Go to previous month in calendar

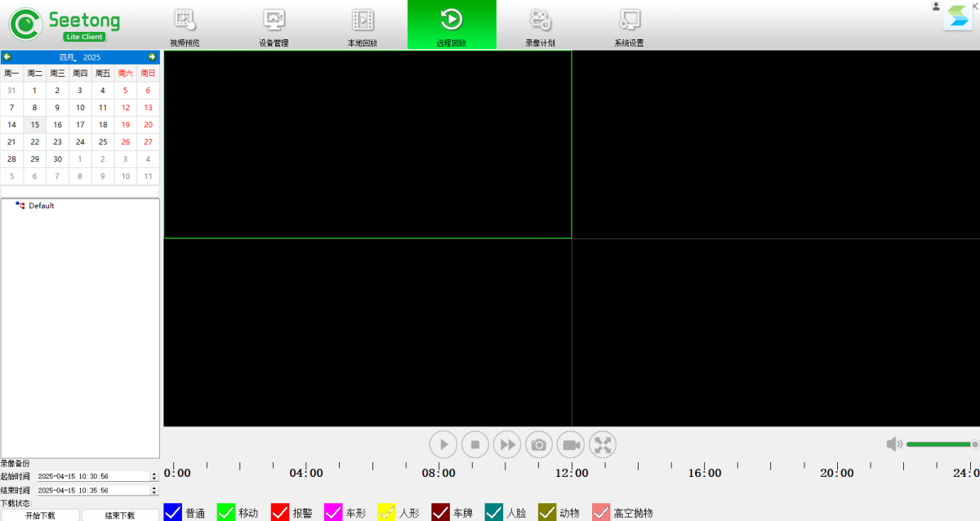pyautogui.click(x=7, y=57)
